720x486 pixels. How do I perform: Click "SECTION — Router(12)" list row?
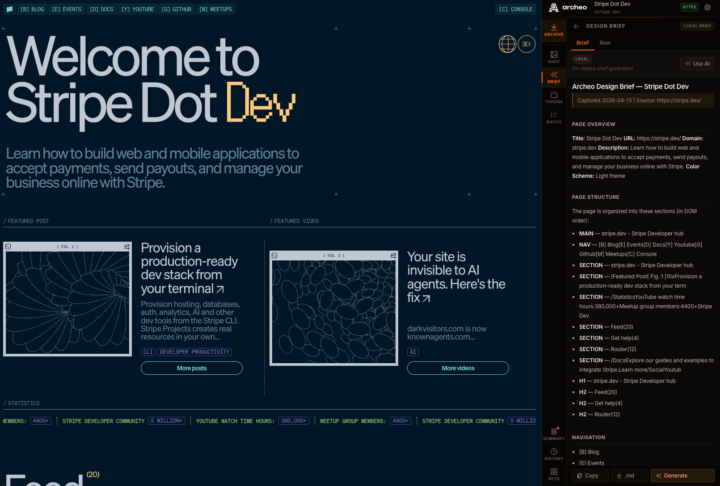coord(607,349)
